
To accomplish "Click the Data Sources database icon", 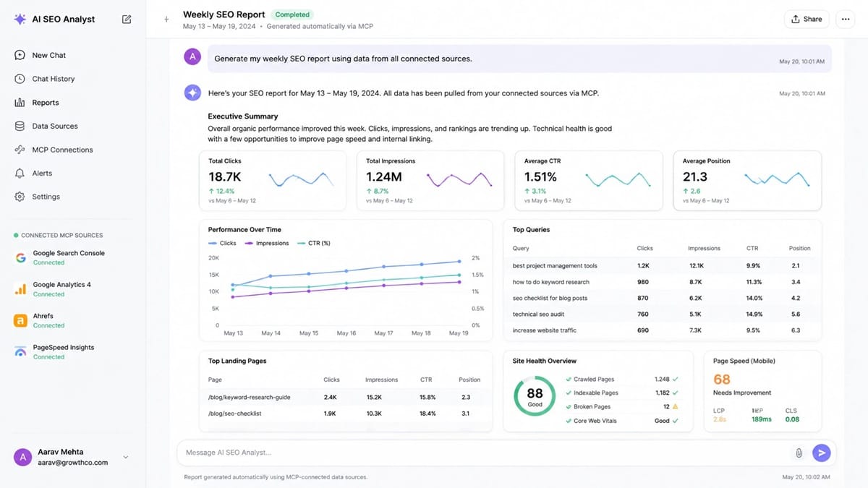I will (x=20, y=126).
